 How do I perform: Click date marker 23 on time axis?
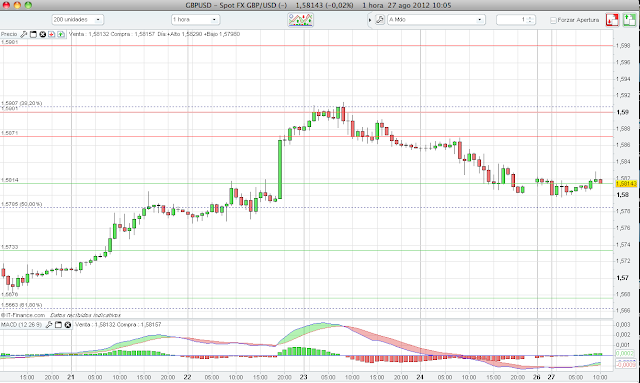(303, 377)
